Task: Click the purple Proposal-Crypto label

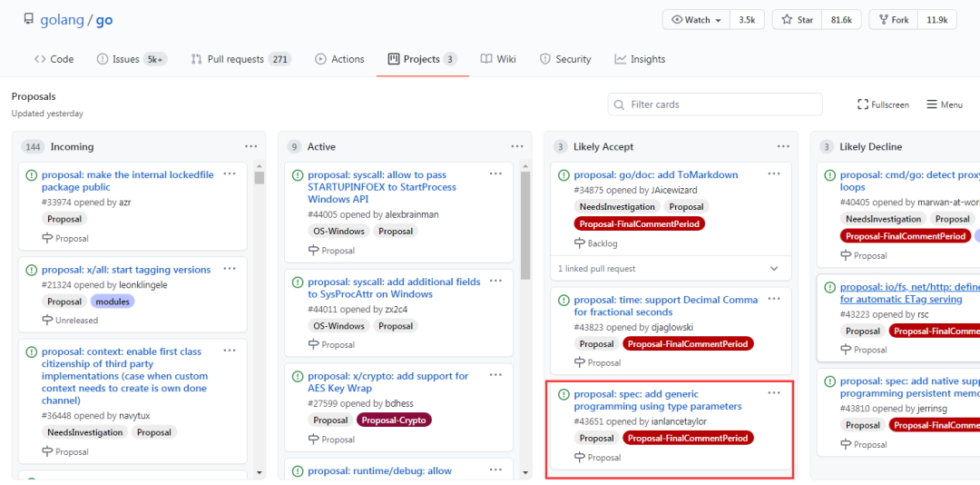Action: [394, 420]
